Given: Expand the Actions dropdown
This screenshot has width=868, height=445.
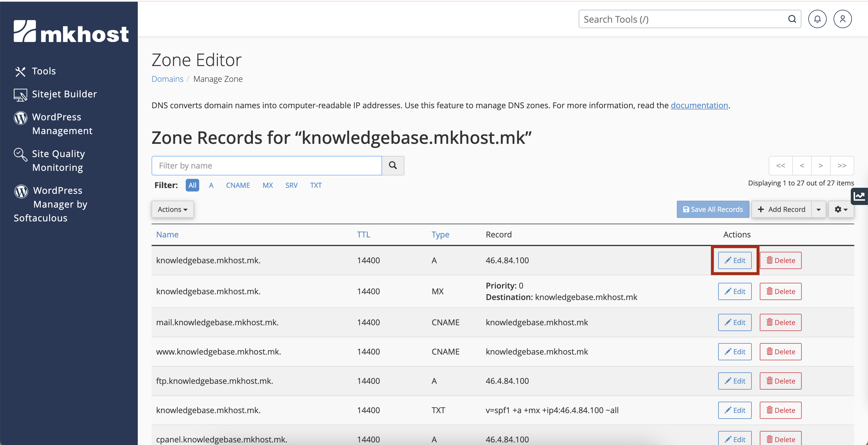Looking at the screenshot, I should click(172, 209).
